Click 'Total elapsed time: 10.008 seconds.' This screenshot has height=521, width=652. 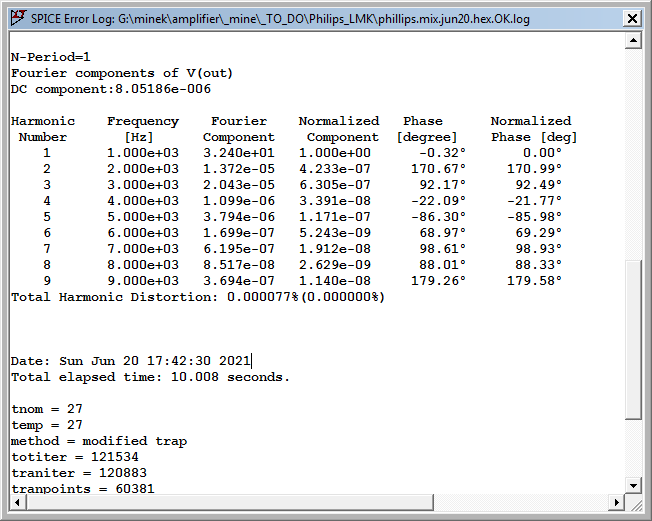150,377
